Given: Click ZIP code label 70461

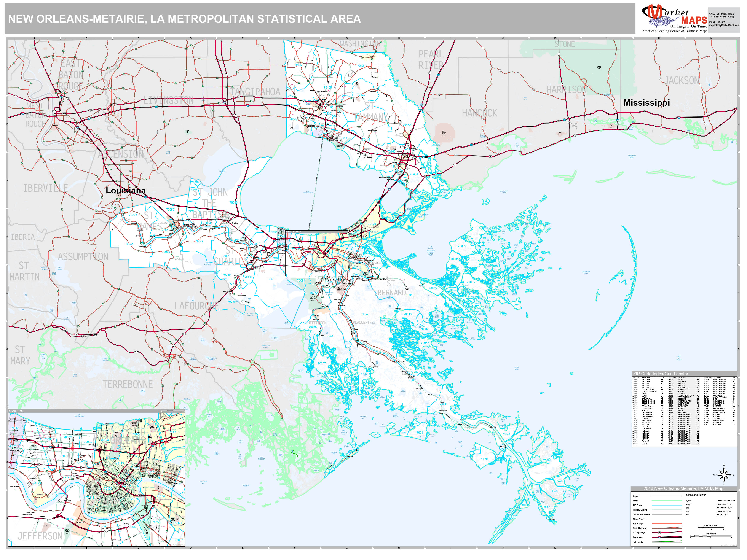Looking at the screenshot, I should (x=414, y=174).
